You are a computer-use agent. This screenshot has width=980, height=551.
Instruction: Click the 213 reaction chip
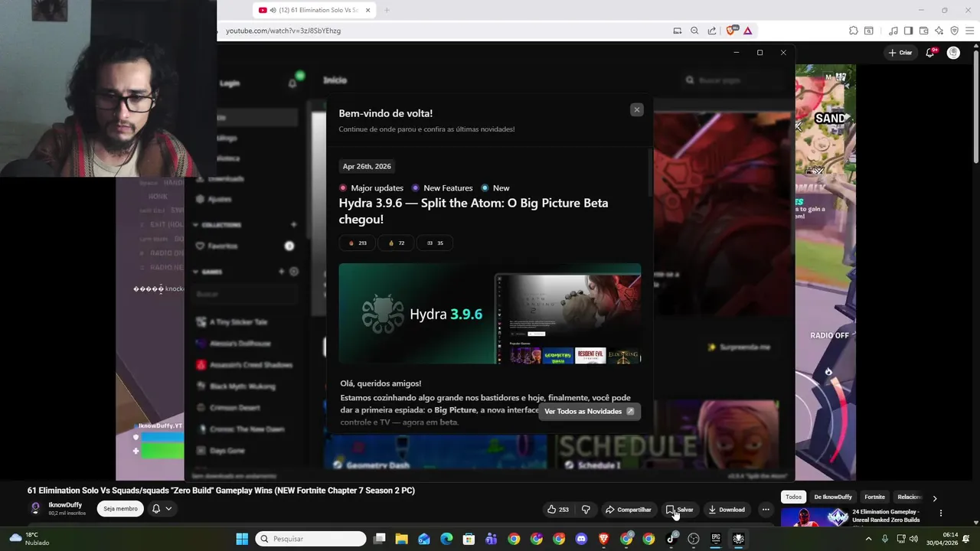[358, 243]
